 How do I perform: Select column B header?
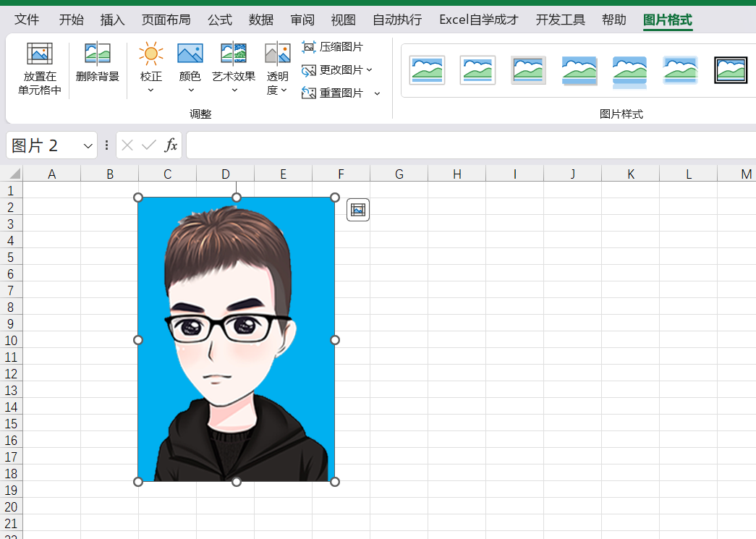coord(109,174)
